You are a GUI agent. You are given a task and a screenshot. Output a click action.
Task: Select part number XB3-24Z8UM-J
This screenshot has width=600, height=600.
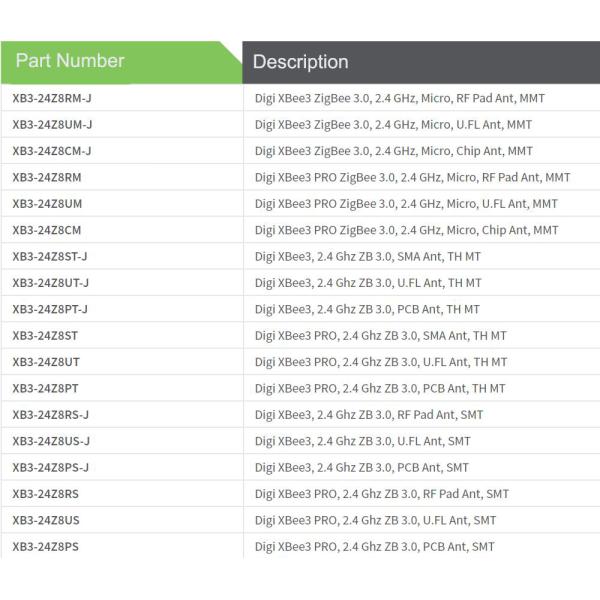pos(52,124)
